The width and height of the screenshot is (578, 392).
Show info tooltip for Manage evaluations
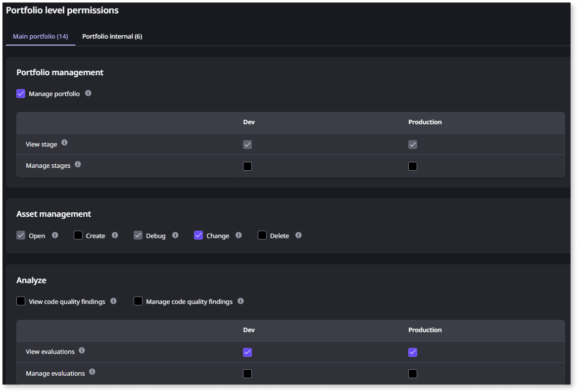pyautogui.click(x=92, y=372)
